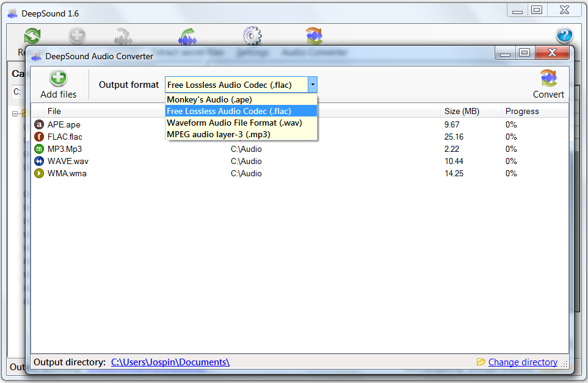
Task: Click the 0% progress of MP3.Mp3
Action: (510, 149)
